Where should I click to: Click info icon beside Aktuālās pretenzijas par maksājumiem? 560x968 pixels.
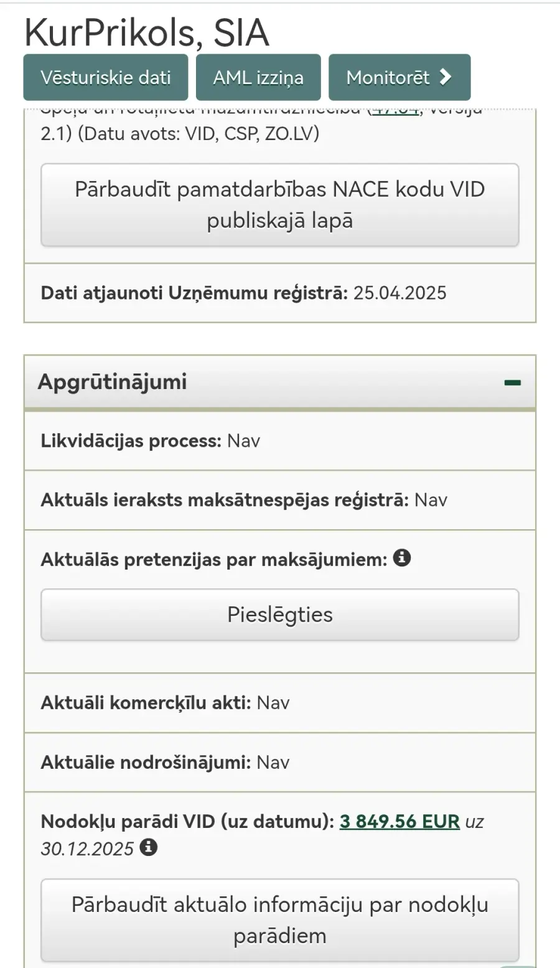(403, 558)
